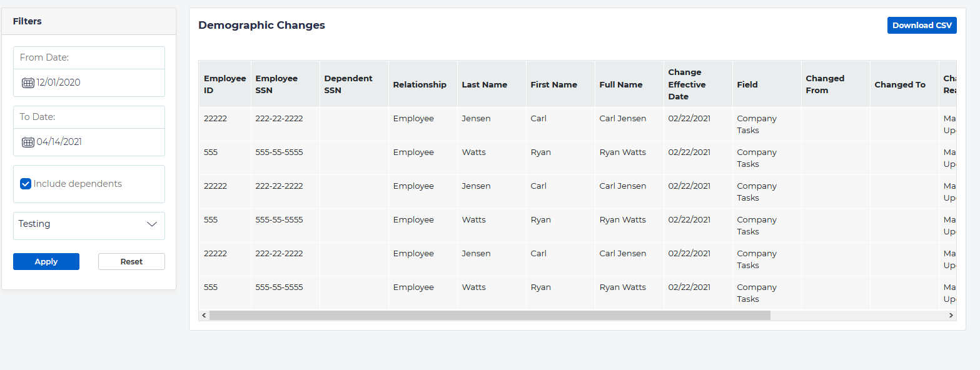Expand the Testing dropdown chevron
The image size is (980, 370).
click(x=151, y=224)
